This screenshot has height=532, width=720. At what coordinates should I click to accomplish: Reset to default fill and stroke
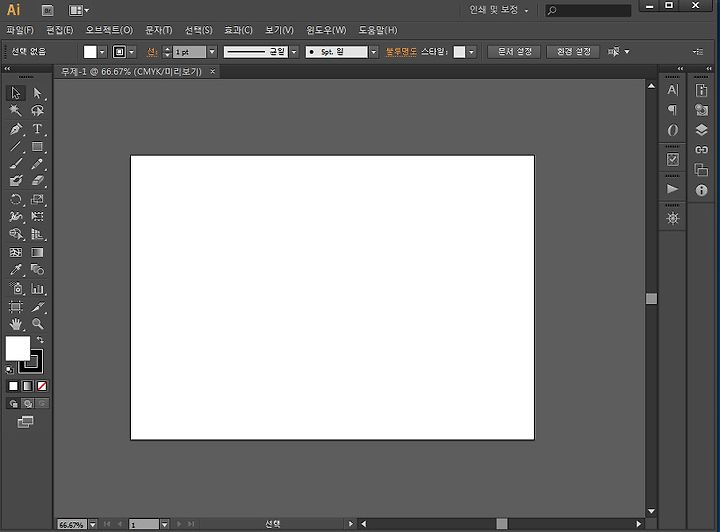(x=9, y=370)
